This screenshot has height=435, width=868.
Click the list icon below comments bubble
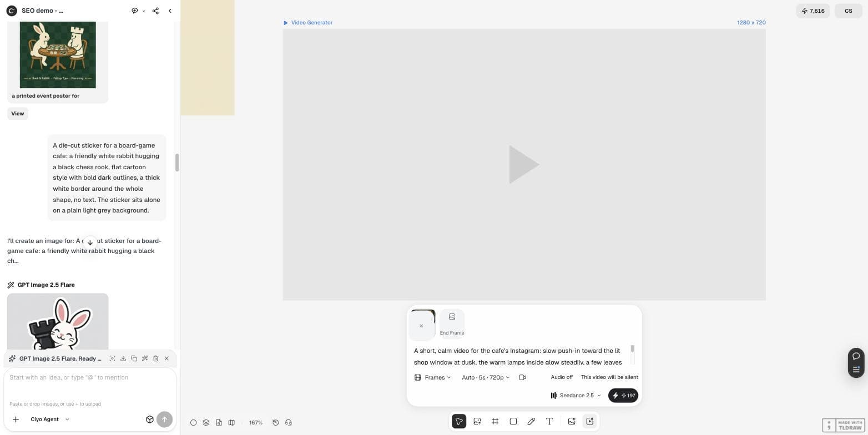(856, 369)
